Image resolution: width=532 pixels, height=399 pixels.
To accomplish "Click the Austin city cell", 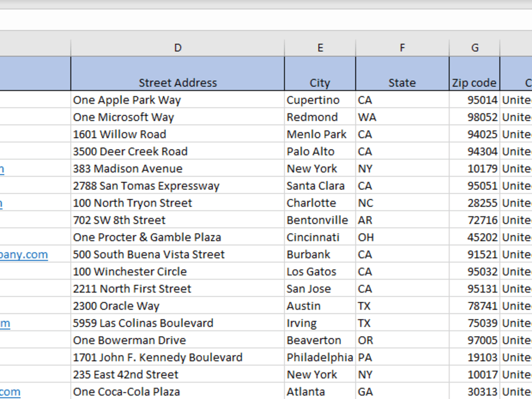I will (x=320, y=305).
